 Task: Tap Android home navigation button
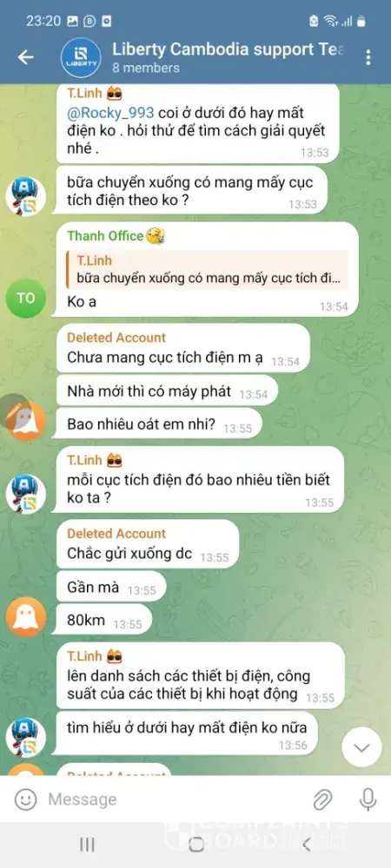click(196, 845)
